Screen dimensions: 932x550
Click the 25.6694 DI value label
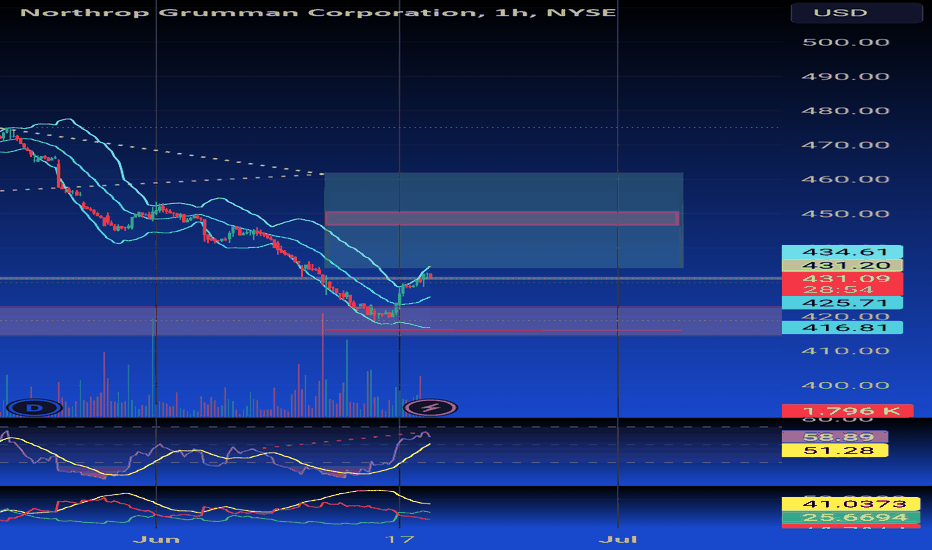coord(851,518)
